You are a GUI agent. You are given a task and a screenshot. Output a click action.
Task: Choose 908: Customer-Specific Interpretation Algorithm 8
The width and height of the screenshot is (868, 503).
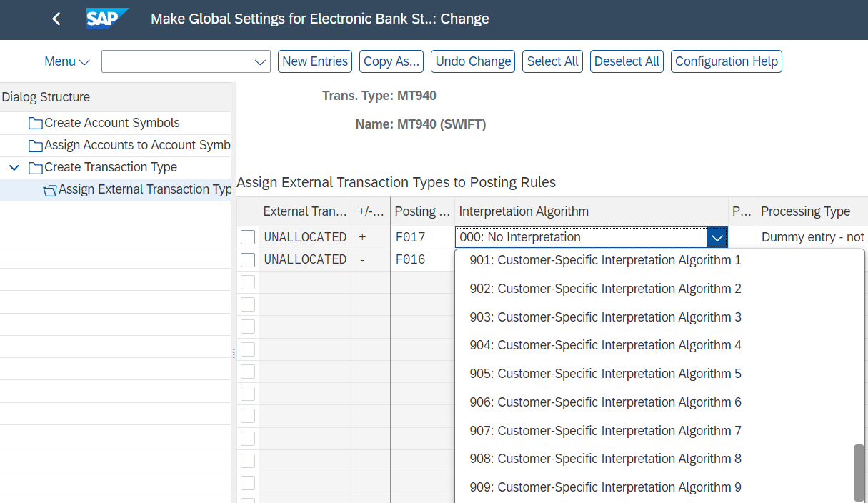[x=605, y=459]
